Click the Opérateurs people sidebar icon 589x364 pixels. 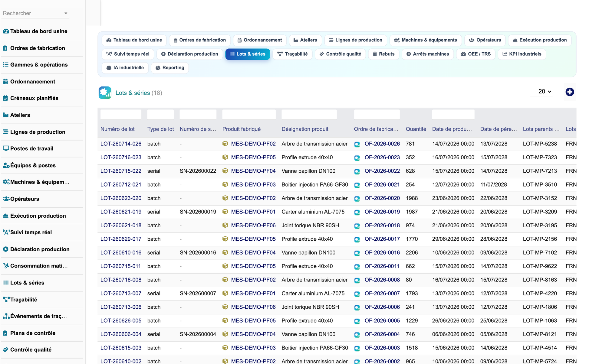pyautogui.click(x=6, y=199)
